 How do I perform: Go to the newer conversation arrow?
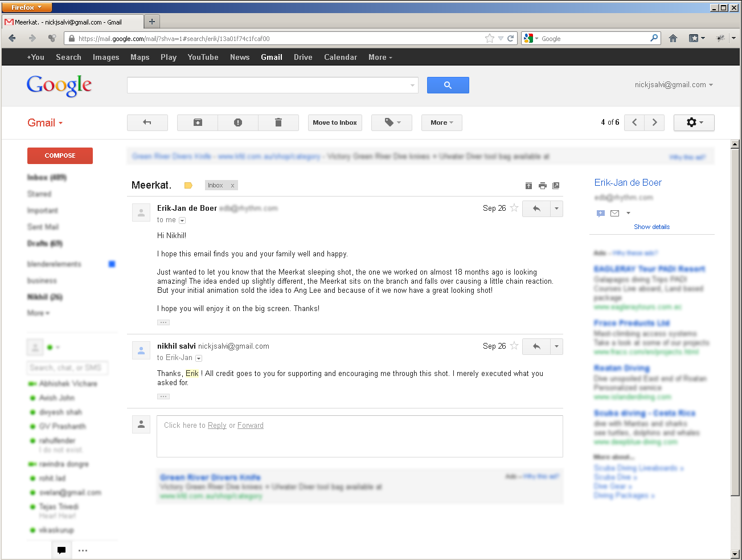pyautogui.click(x=634, y=122)
